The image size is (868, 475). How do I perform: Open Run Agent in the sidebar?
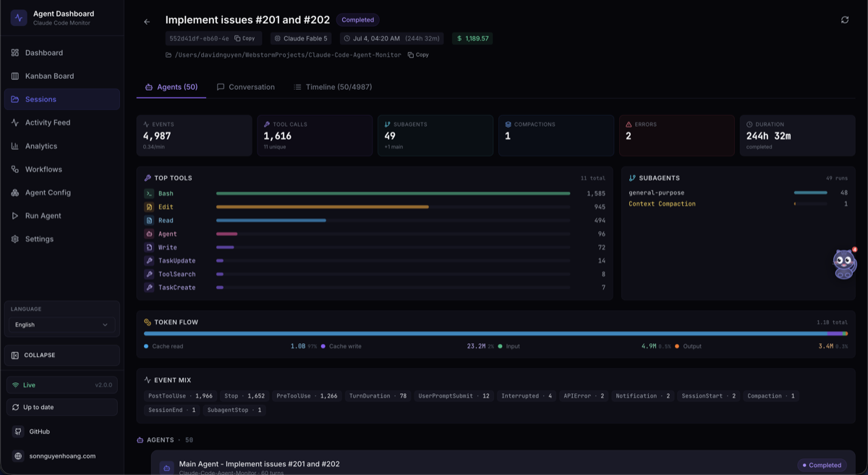(62, 216)
